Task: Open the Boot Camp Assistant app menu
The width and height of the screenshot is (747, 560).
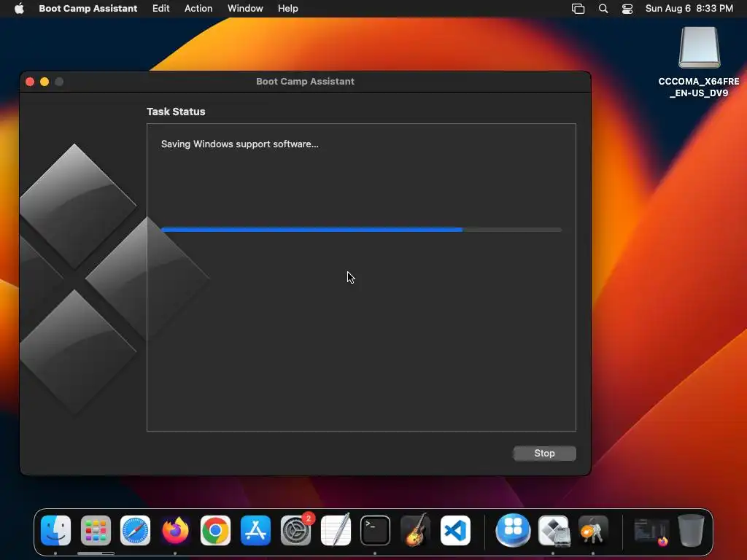Action: pos(88,9)
